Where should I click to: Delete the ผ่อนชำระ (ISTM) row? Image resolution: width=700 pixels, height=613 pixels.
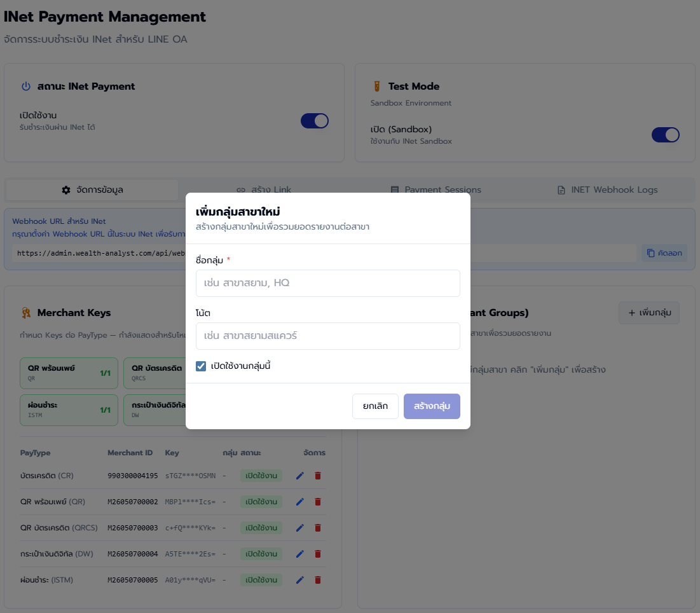coord(318,580)
